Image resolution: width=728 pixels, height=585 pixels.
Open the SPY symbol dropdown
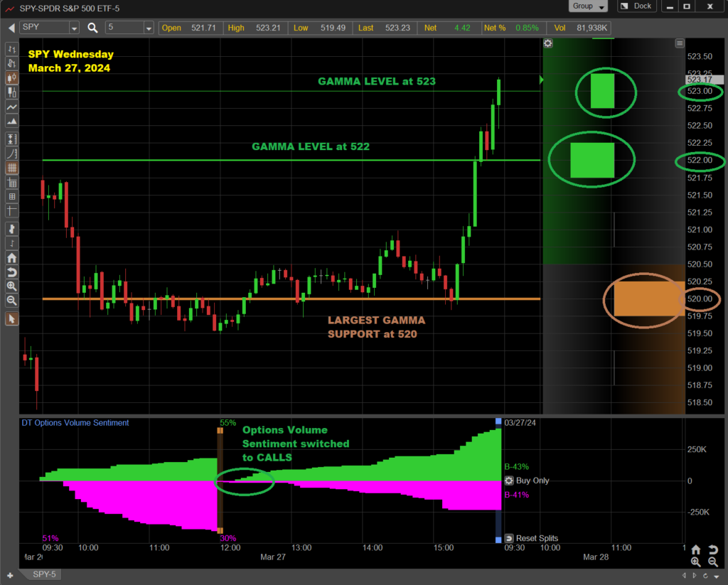tap(74, 28)
